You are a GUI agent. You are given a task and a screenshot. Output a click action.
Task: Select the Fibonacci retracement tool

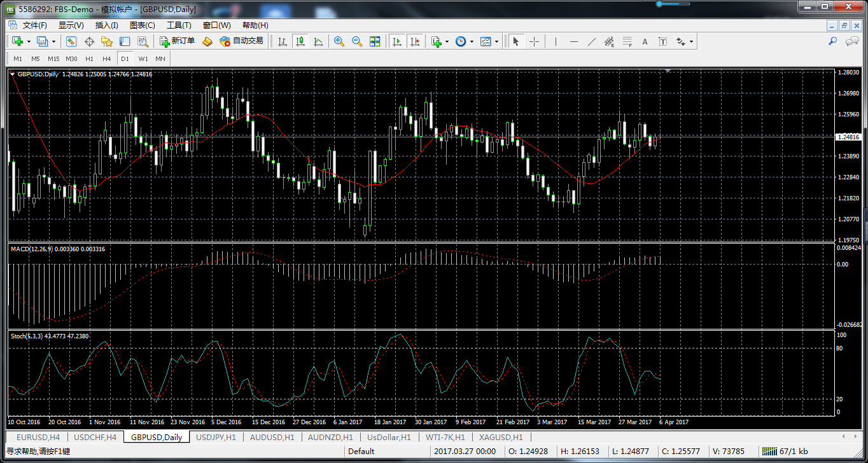click(x=627, y=41)
